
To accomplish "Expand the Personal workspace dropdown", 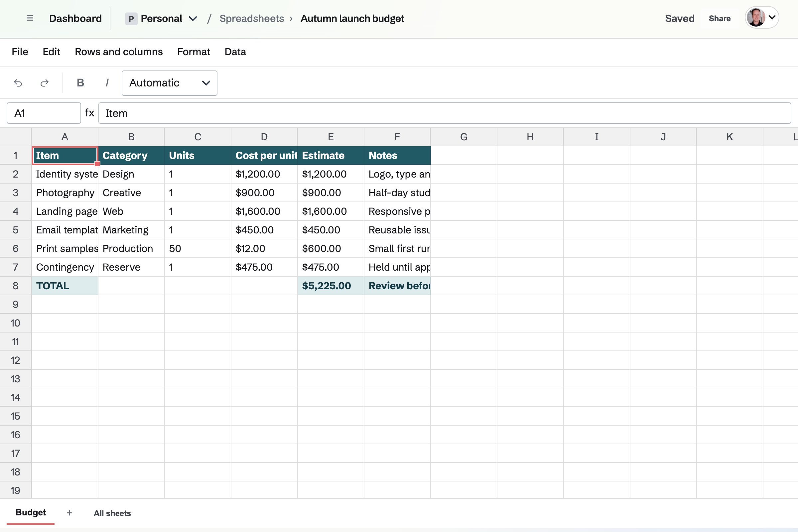I will pyautogui.click(x=161, y=18).
